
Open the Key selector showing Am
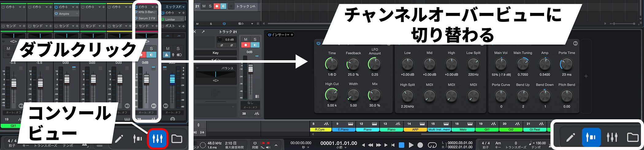pyautogui.click(x=498, y=143)
